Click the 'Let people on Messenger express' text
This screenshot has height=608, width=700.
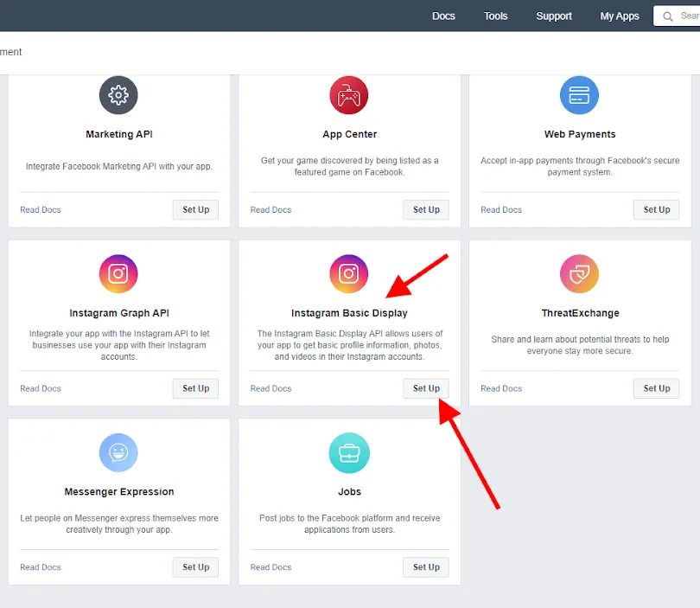coord(119,523)
